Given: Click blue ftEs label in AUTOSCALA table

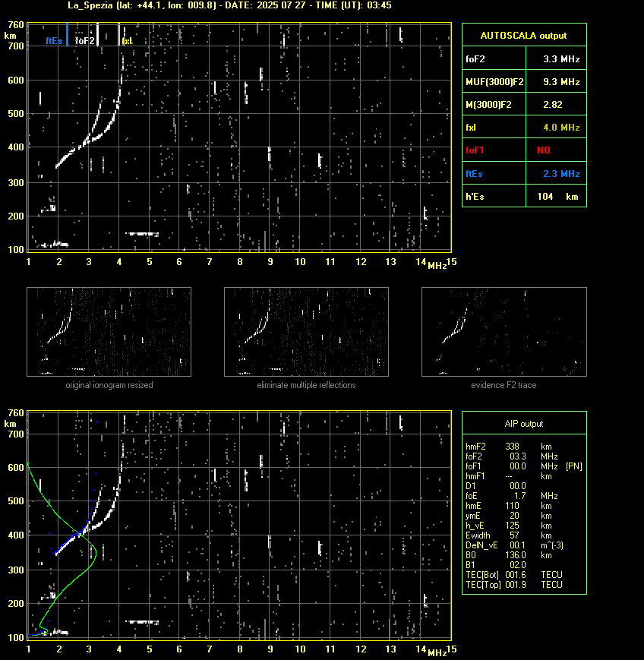Looking at the screenshot, I should click(x=474, y=173).
